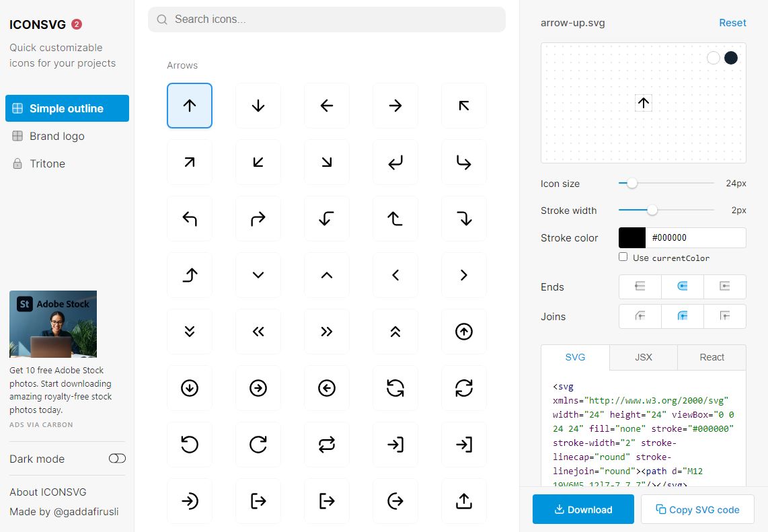Select the arrow-up-left diagonal icon

(464, 106)
